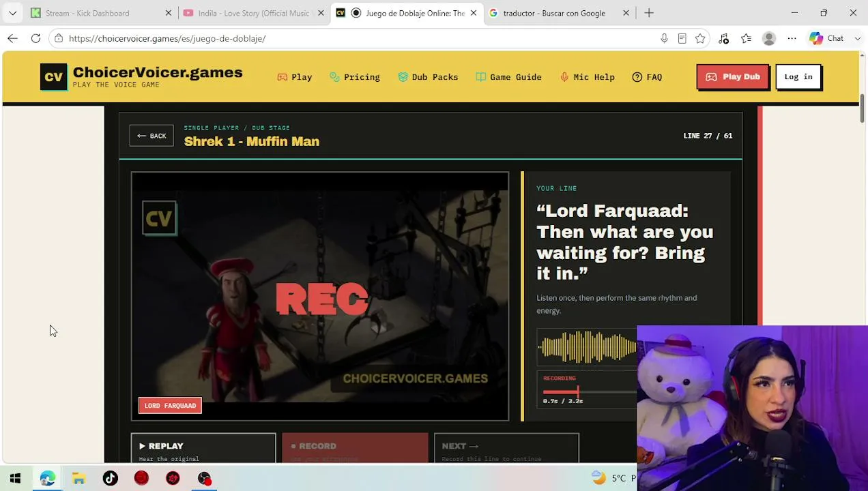Viewport: 868px width, 491px height.
Task: Replay the original line audio
Action: coord(203,449)
